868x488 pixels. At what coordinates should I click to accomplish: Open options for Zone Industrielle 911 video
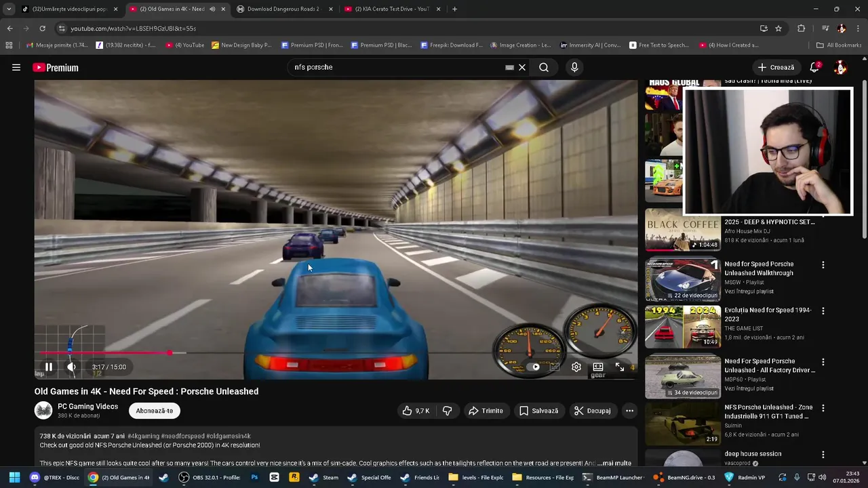click(x=823, y=409)
